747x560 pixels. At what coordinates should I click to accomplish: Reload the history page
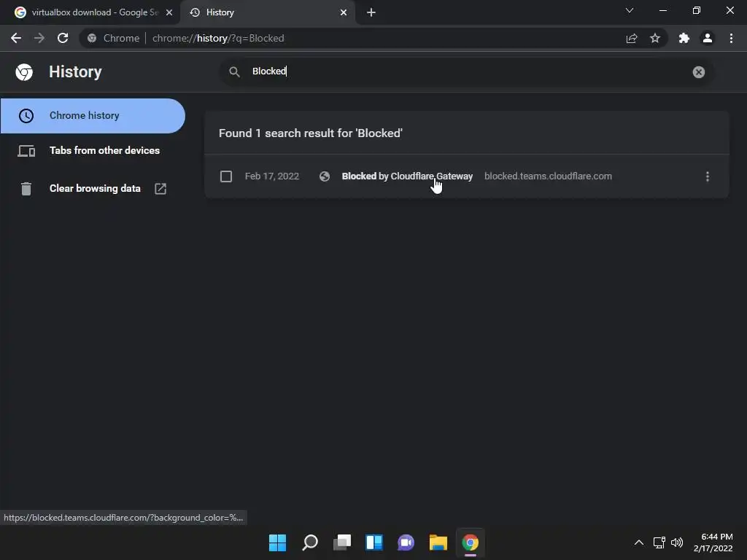coord(63,38)
